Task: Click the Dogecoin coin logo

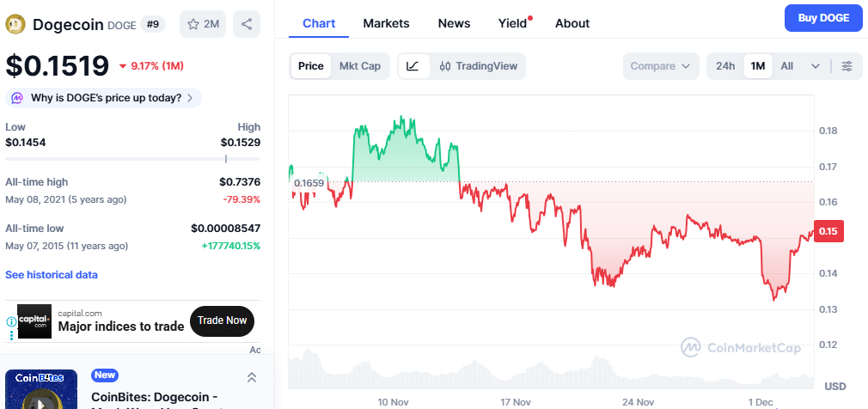Action: (15, 24)
